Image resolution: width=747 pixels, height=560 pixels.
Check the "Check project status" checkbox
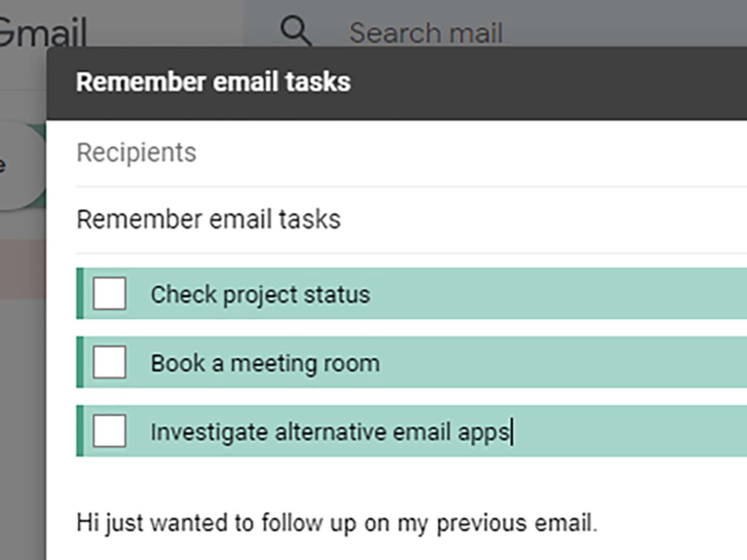pyautogui.click(x=109, y=294)
